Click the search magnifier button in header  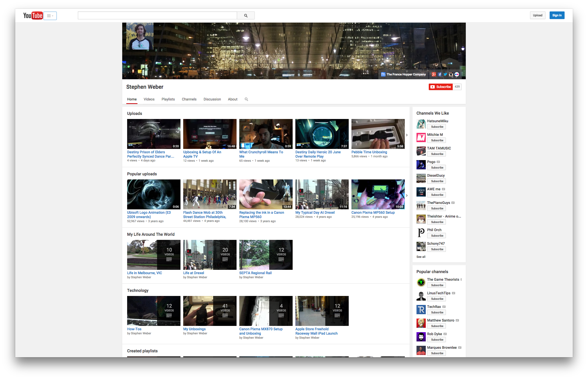(x=246, y=16)
